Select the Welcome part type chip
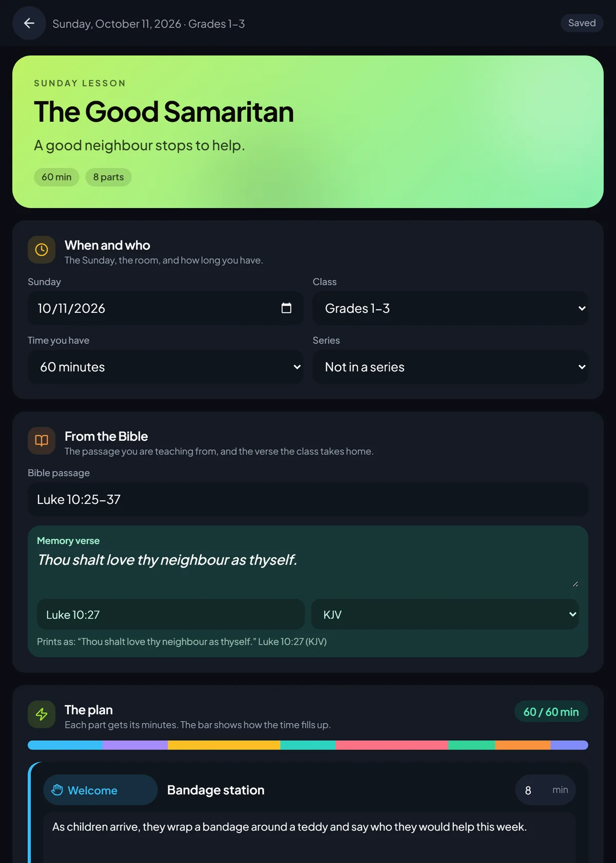The height and width of the screenshot is (863, 616). pos(100,790)
